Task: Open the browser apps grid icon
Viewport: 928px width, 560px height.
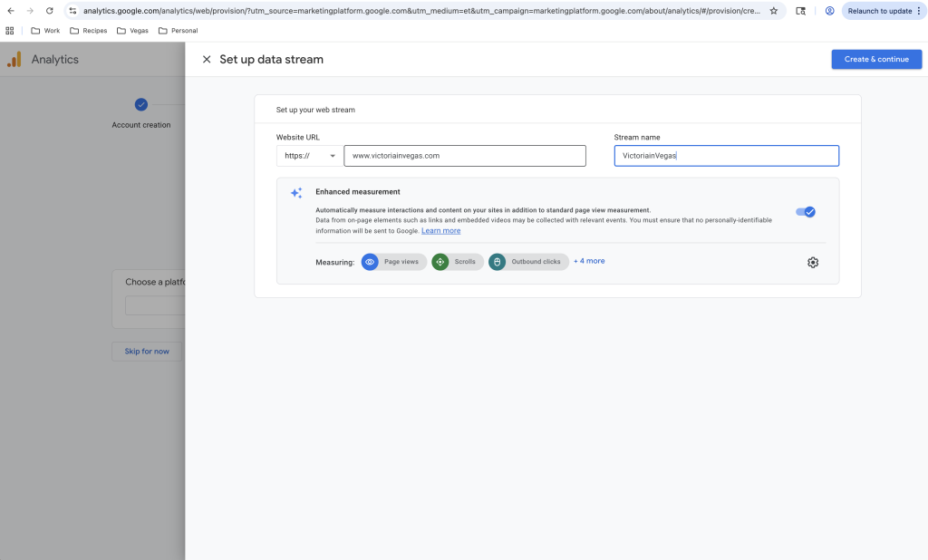Action: tap(10, 31)
